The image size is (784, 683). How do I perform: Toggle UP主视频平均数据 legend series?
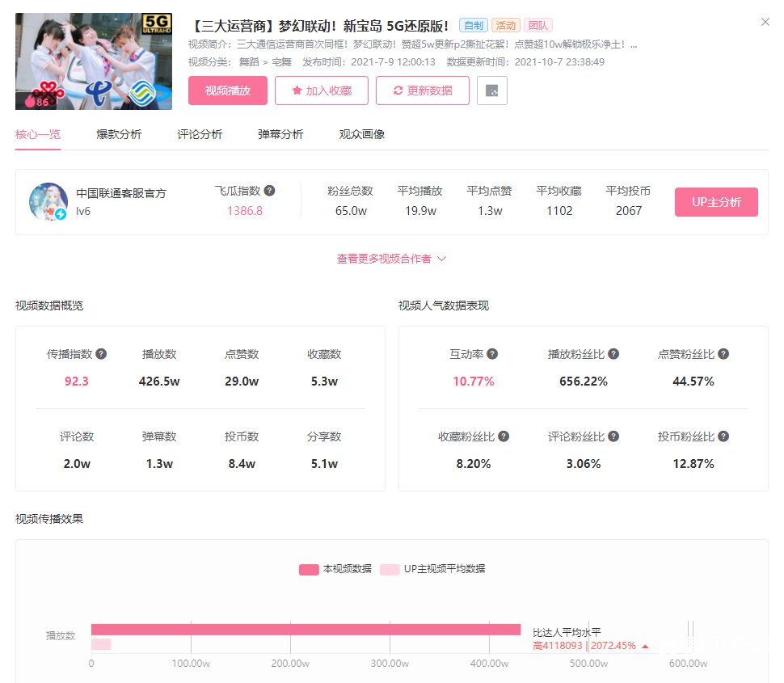(x=432, y=569)
